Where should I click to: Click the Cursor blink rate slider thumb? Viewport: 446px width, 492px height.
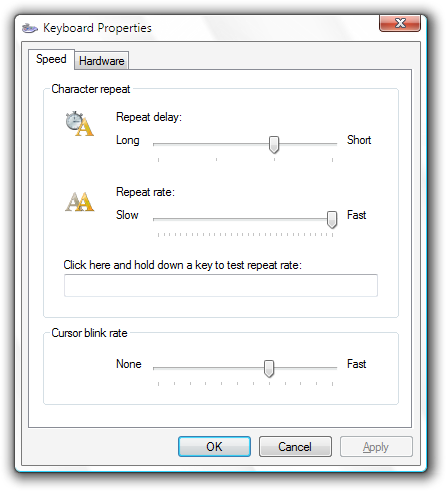pos(269,369)
